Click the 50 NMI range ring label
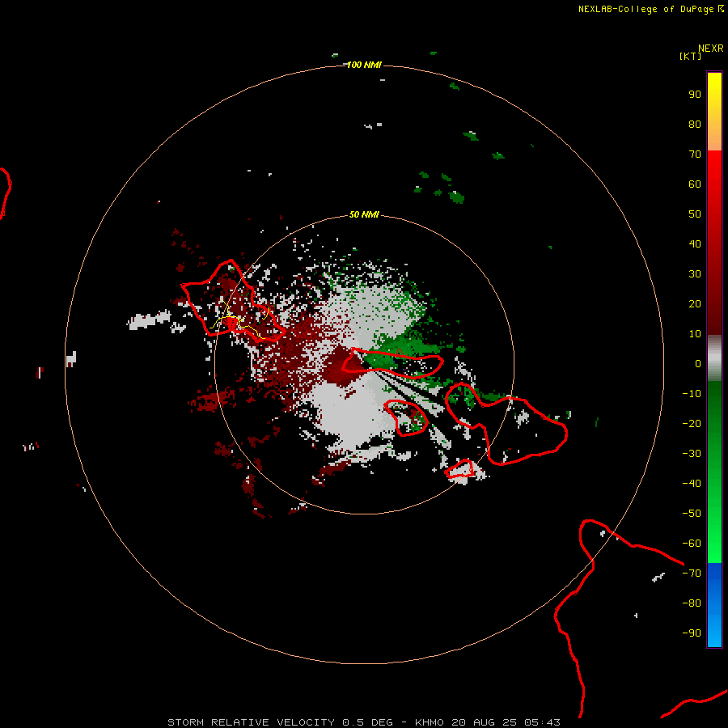 point(364,214)
